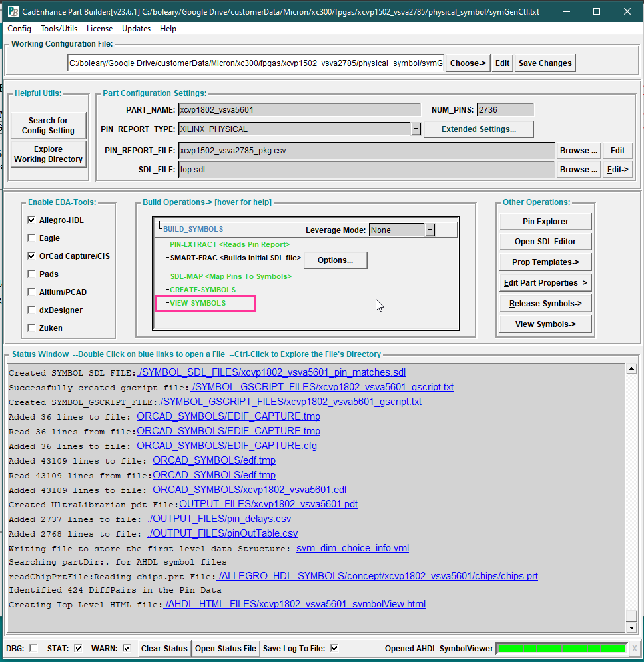Enable the Altium/PCAD checkbox

click(31, 292)
